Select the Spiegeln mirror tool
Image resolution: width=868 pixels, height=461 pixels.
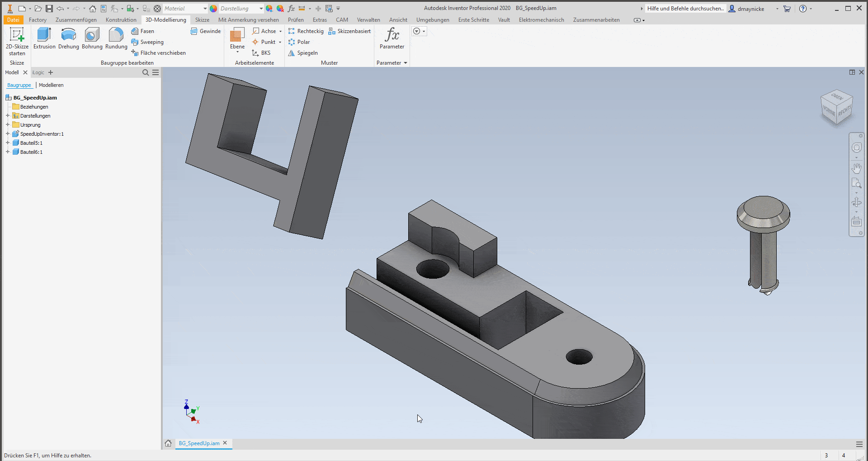[303, 53]
